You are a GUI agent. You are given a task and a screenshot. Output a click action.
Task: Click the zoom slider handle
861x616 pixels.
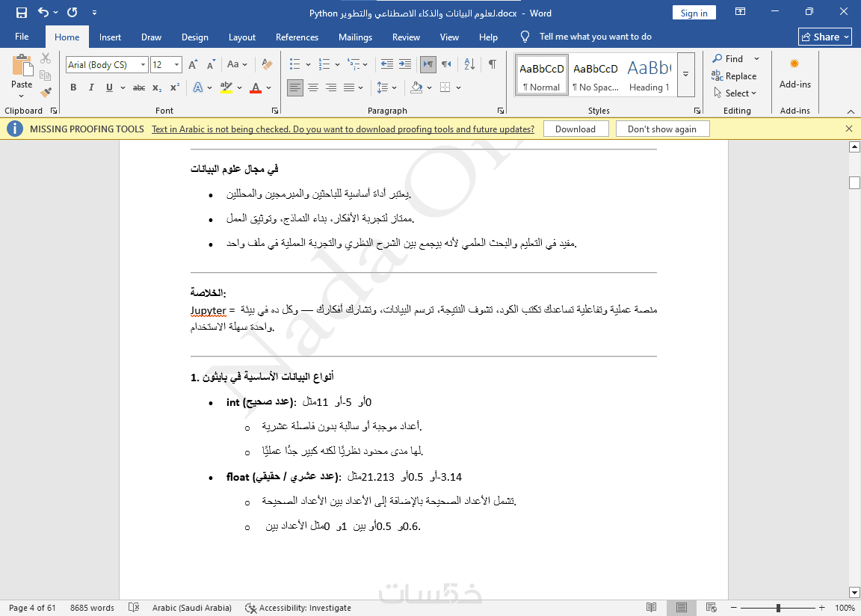click(x=778, y=608)
